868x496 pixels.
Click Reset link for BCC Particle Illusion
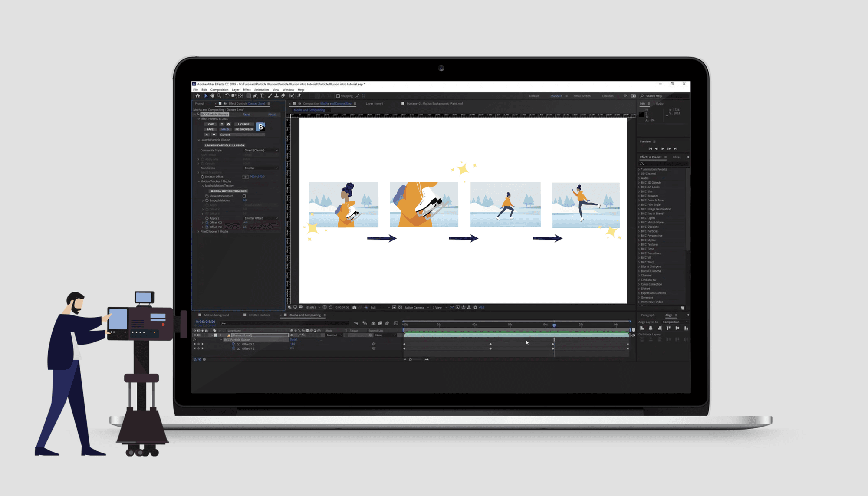coord(247,115)
